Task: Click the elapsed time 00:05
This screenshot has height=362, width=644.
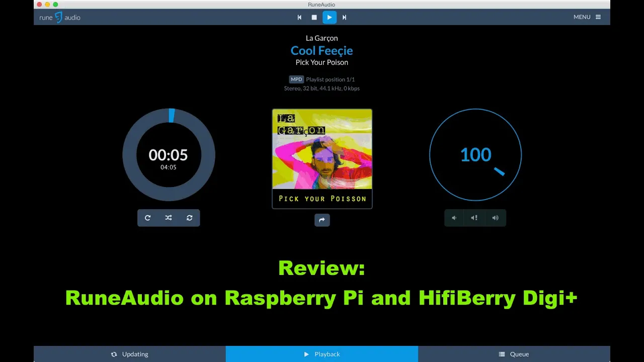Action: 168,155
